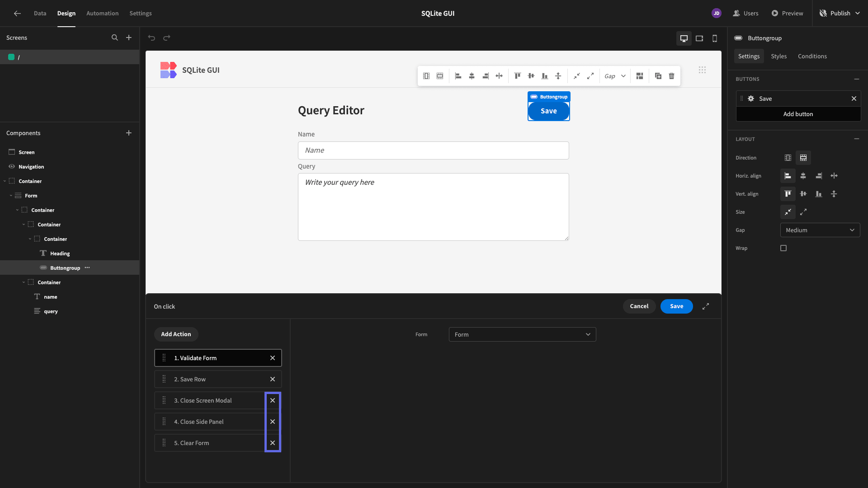Click the undo arrow icon
The width and height of the screenshot is (868, 488).
tap(151, 38)
